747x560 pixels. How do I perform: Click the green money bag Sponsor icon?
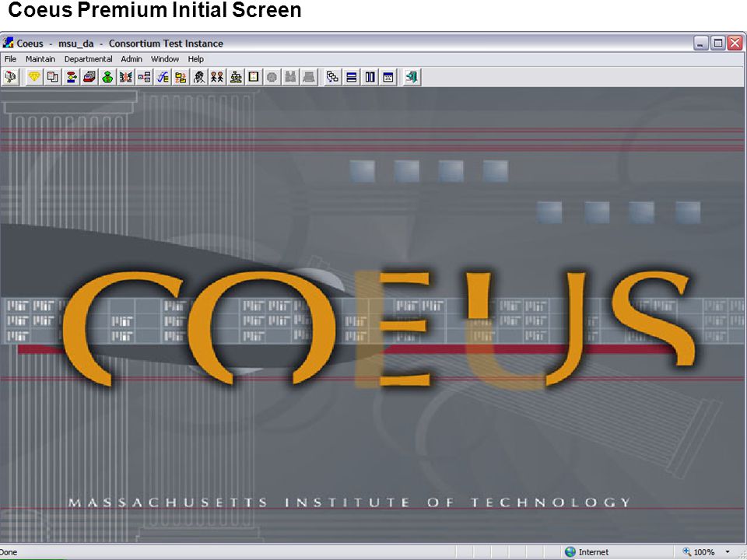(107, 77)
